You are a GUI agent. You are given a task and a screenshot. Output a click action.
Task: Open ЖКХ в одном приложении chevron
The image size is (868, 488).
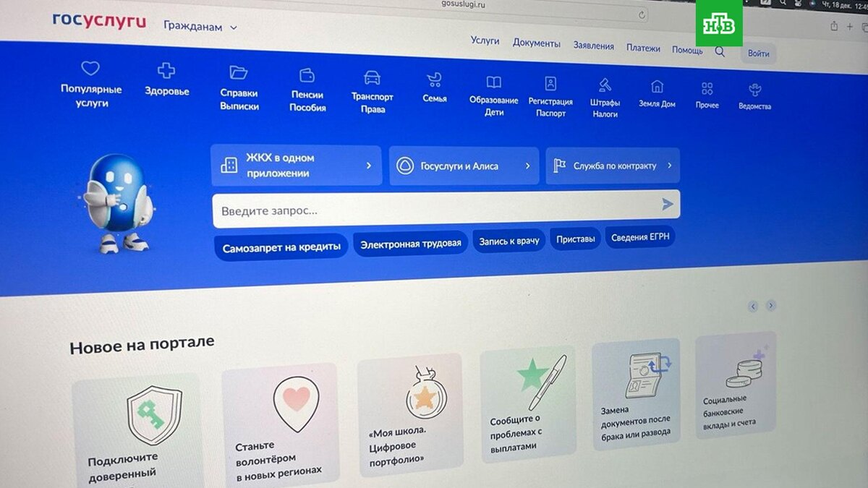tap(369, 166)
